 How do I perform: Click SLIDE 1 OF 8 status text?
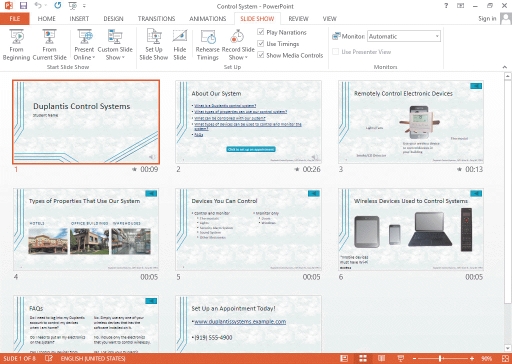(19, 359)
